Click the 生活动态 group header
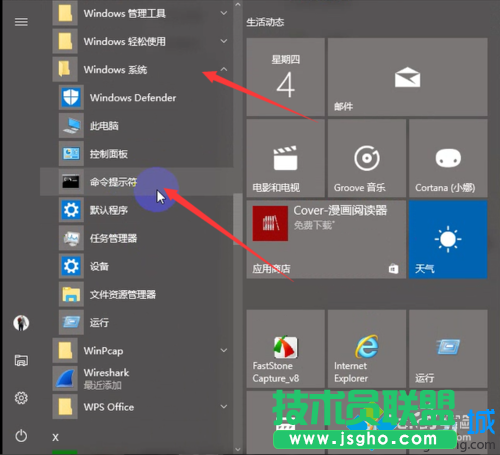The height and width of the screenshot is (455, 500). point(265,22)
